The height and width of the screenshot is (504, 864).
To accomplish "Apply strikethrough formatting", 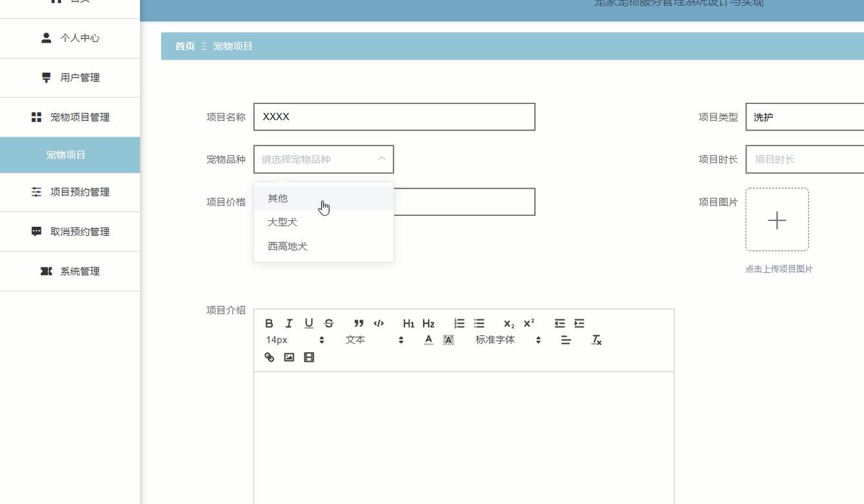I will coord(329,323).
